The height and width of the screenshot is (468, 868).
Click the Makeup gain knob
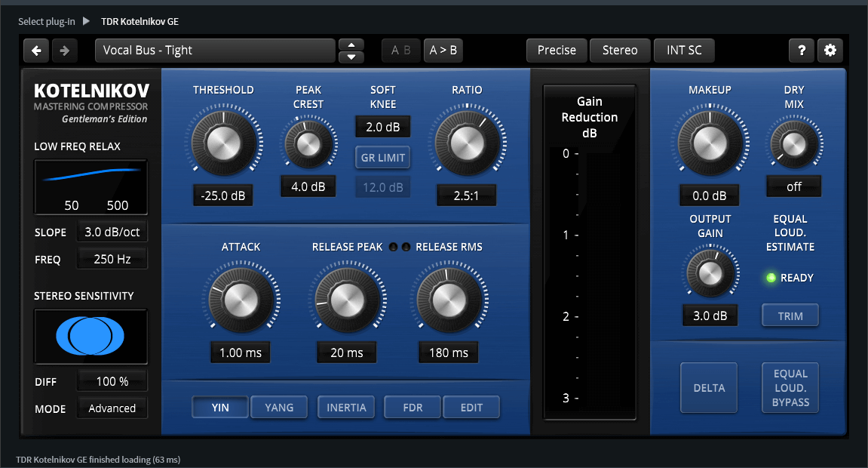(x=710, y=143)
